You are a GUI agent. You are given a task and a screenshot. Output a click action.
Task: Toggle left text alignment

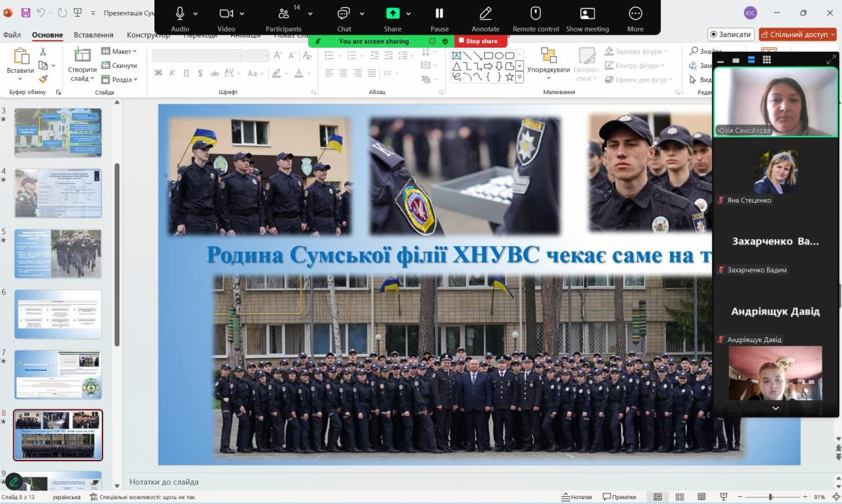tap(329, 73)
